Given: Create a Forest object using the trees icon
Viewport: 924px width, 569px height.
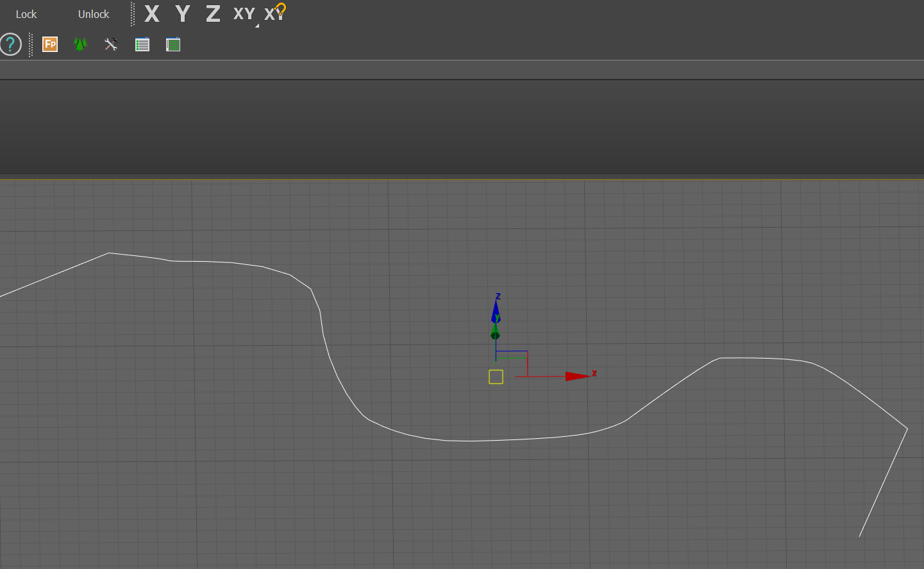Looking at the screenshot, I should point(80,44).
